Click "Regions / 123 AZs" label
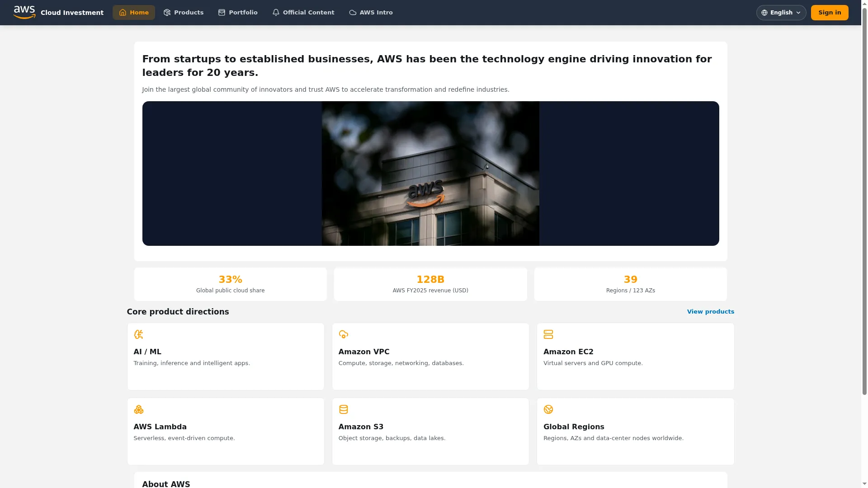 point(631,291)
